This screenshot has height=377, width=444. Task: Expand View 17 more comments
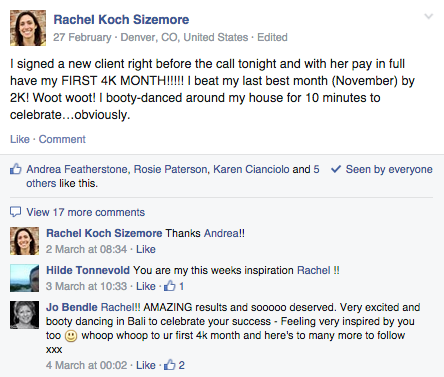coord(86,212)
